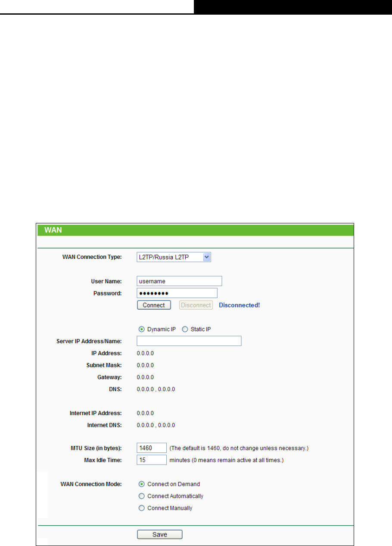Click the 'minutes (0 means remain active' note
The width and height of the screenshot is (392, 546).
tap(227, 460)
